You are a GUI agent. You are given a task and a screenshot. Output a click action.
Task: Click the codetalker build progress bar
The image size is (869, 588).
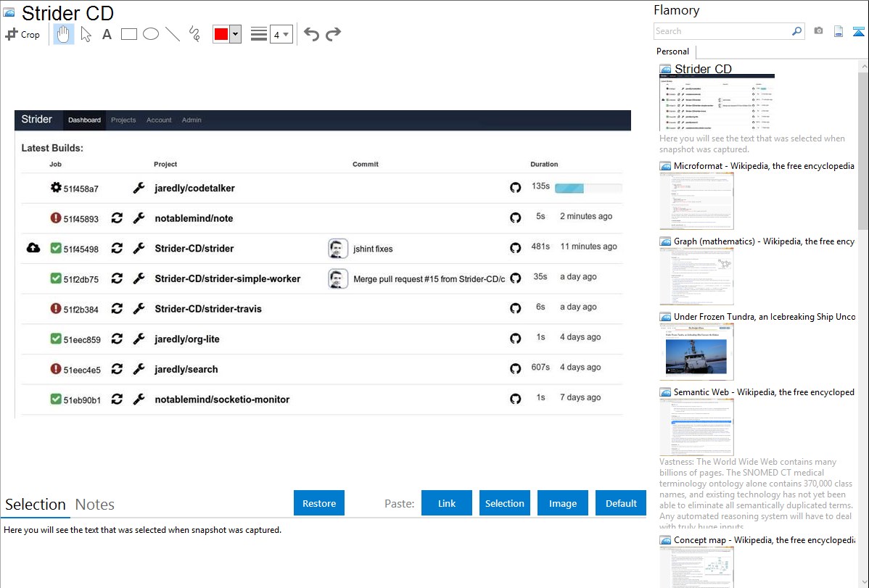[x=588, y=189]
